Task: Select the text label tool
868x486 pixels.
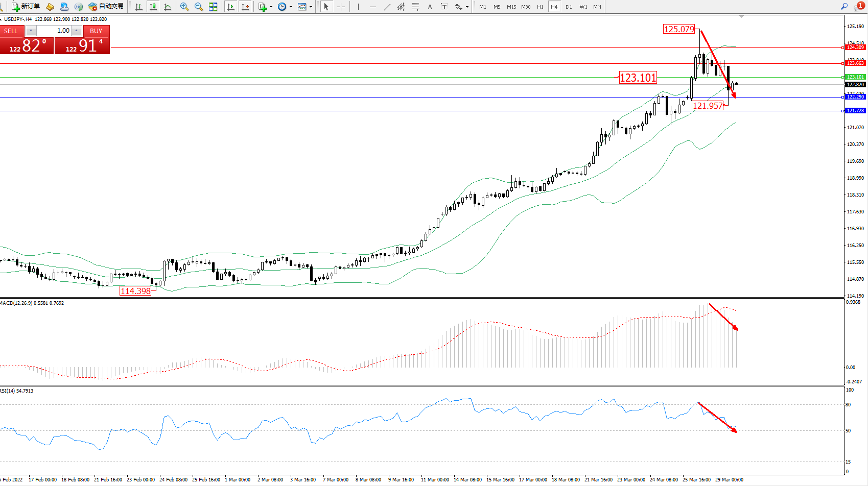Action: [444, 7]
